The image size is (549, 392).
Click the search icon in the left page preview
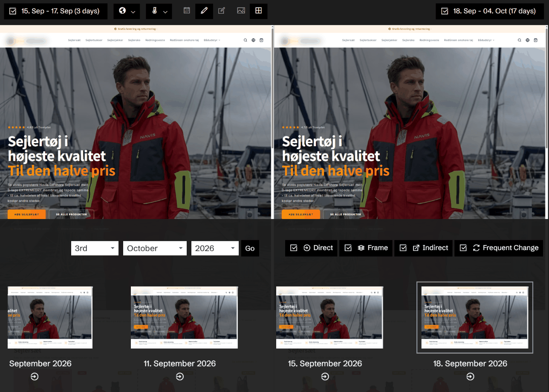tap(246, 40)
